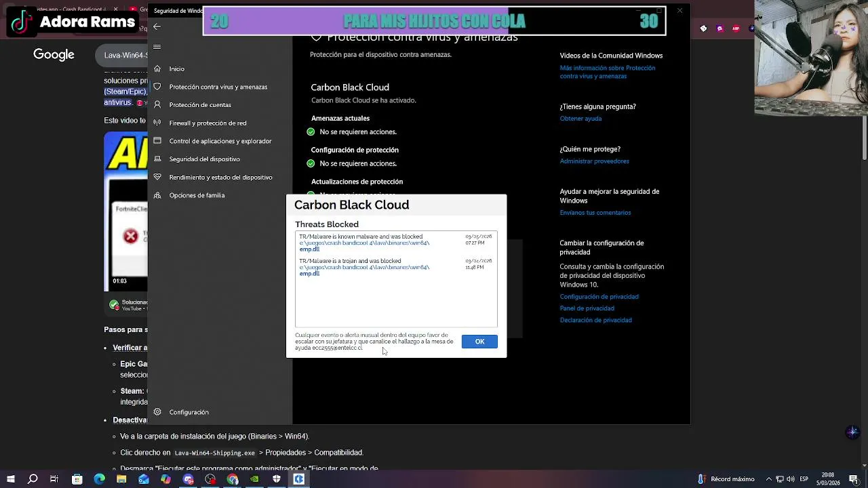
Task: Open Task View on taskbar
Action: 54,479
